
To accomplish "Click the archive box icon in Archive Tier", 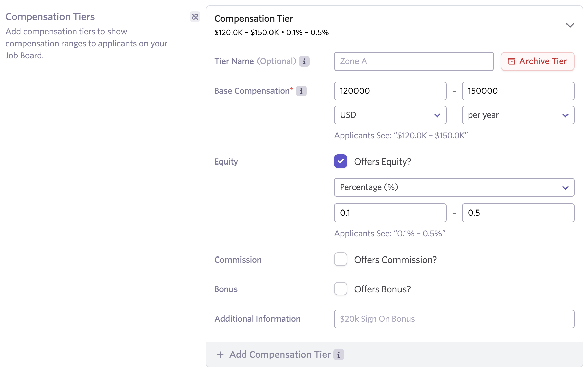I will pos(511,61).
